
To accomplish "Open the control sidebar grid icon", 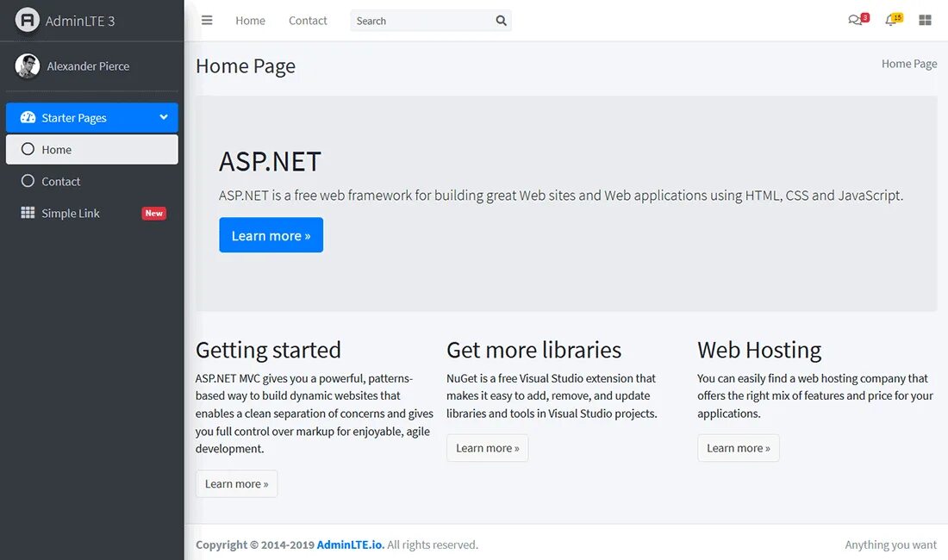I will (925, 21).
